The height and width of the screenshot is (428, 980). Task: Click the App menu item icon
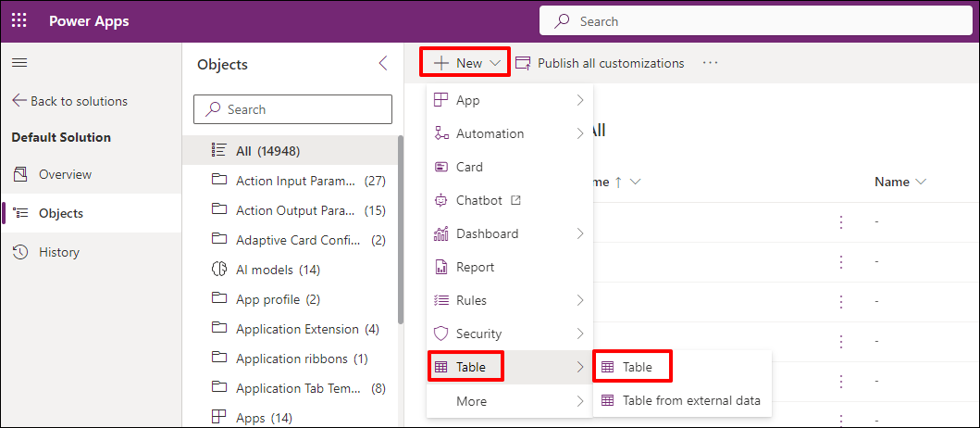441,100
